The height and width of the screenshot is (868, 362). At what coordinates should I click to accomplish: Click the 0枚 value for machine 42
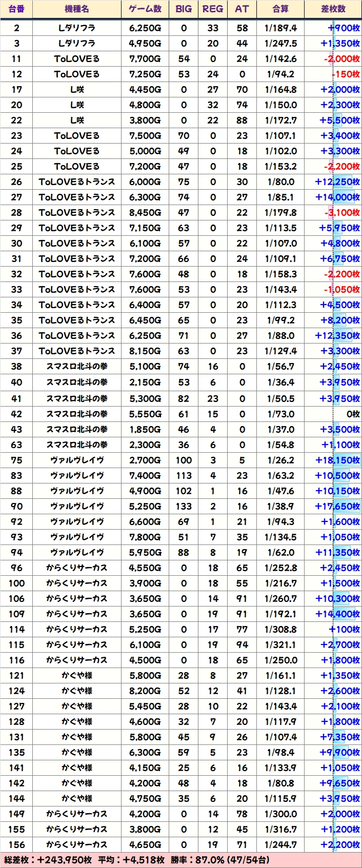(x=353, y=414)
